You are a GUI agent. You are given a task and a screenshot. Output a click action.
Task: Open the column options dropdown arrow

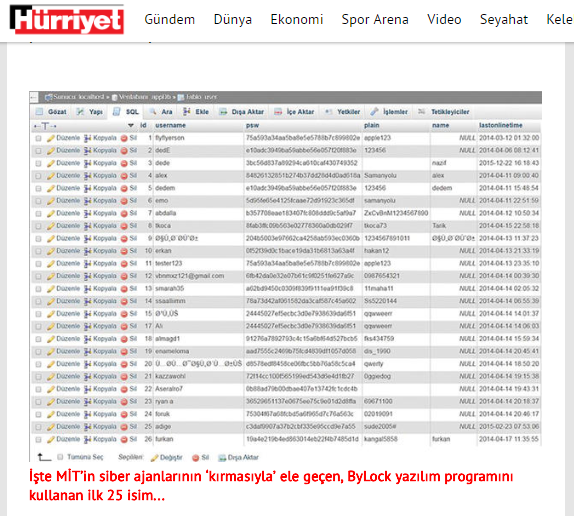131,126
